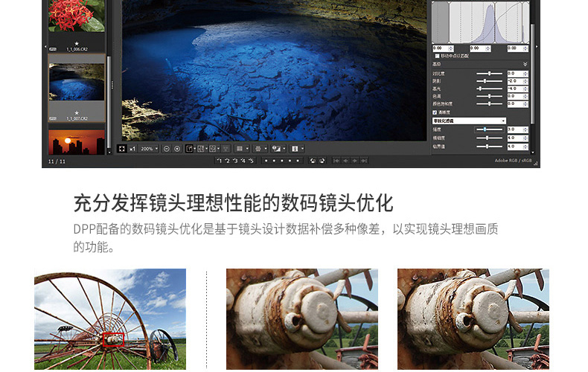This screenshot has height=372, width=588.
Task: Rotate the image right icon
Action: point(322,161)
